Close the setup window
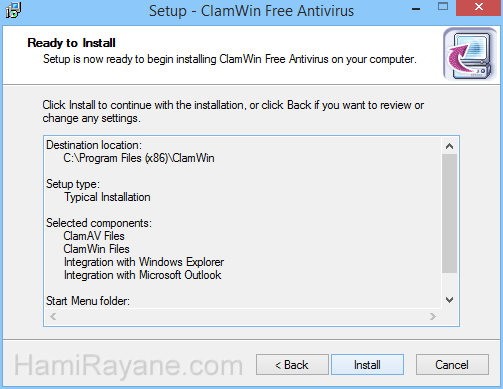 479,8
